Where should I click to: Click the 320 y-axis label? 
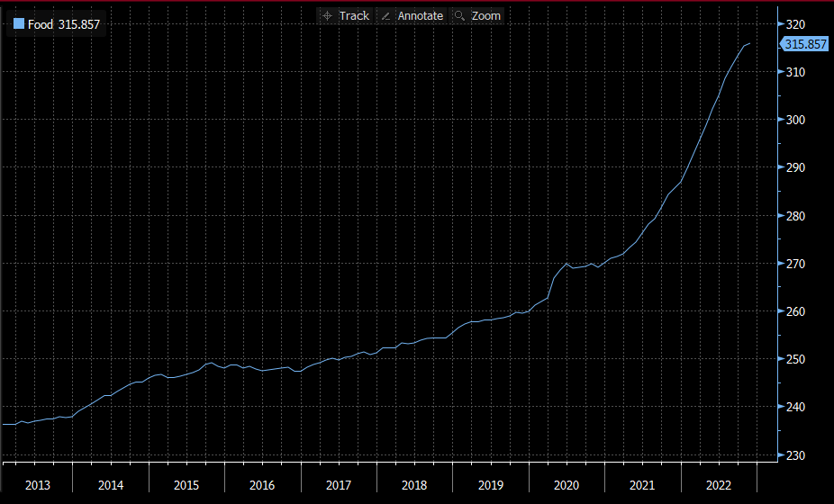[795, 24]
